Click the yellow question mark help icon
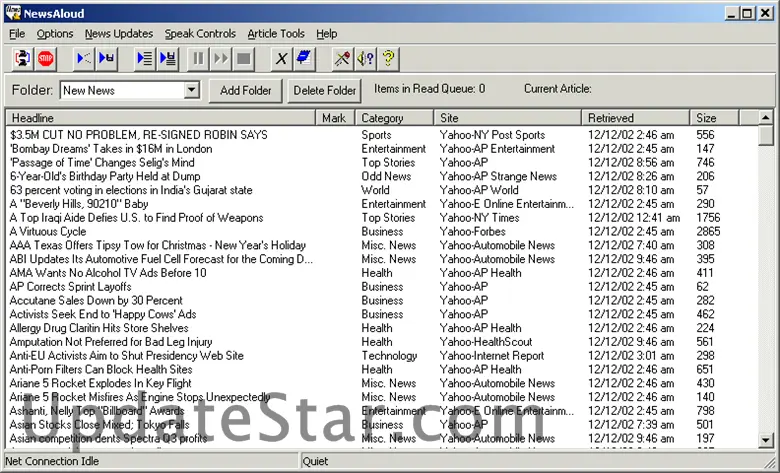Viewport: 780px width, 473px height. tap(389, 59)
